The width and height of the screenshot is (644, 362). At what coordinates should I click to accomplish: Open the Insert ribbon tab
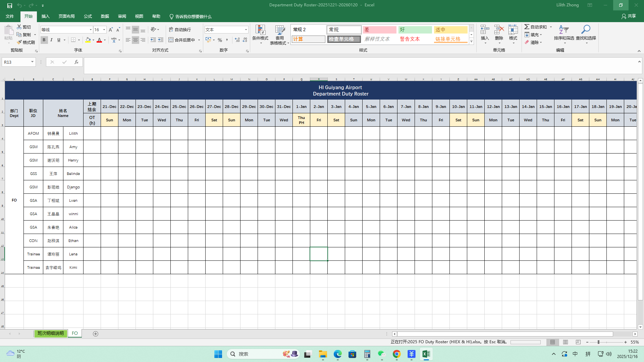(x=45, y=16)
